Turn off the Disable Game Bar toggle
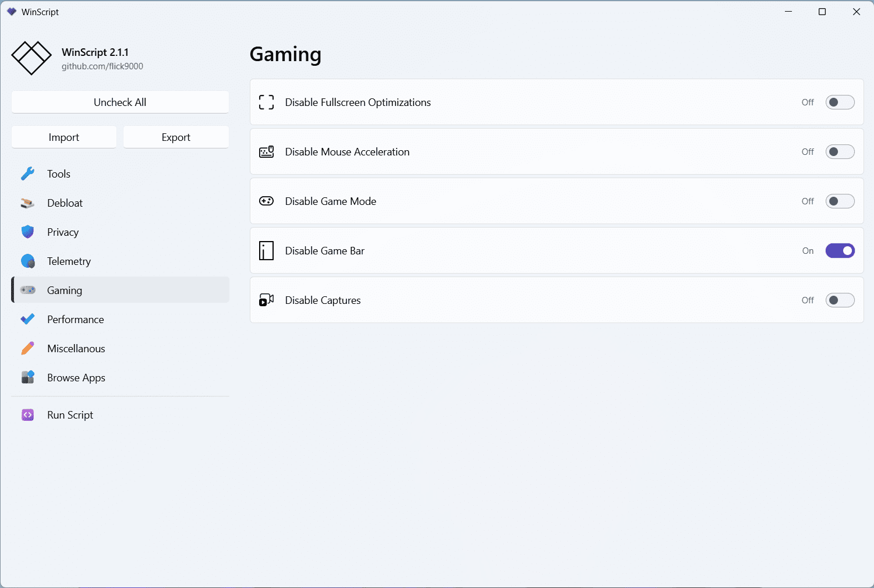 840,251
